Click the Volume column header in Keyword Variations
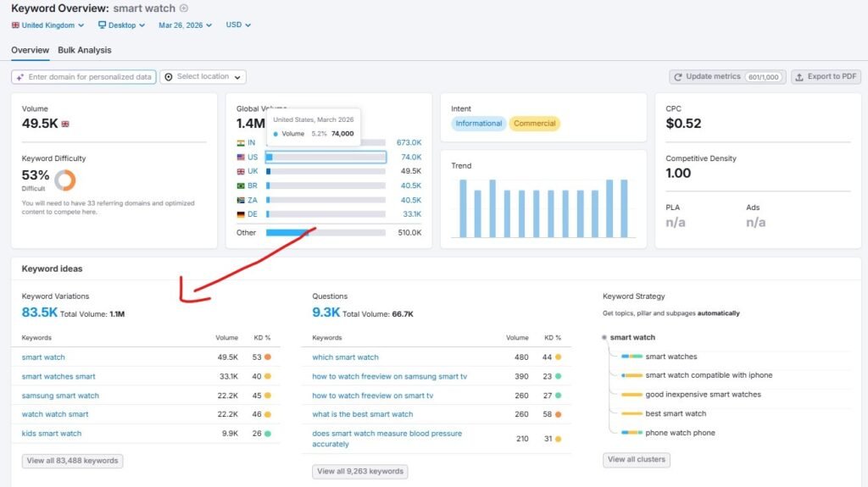Screen dimensions: 868x487 pyautogui.click(x=226, y=338)
